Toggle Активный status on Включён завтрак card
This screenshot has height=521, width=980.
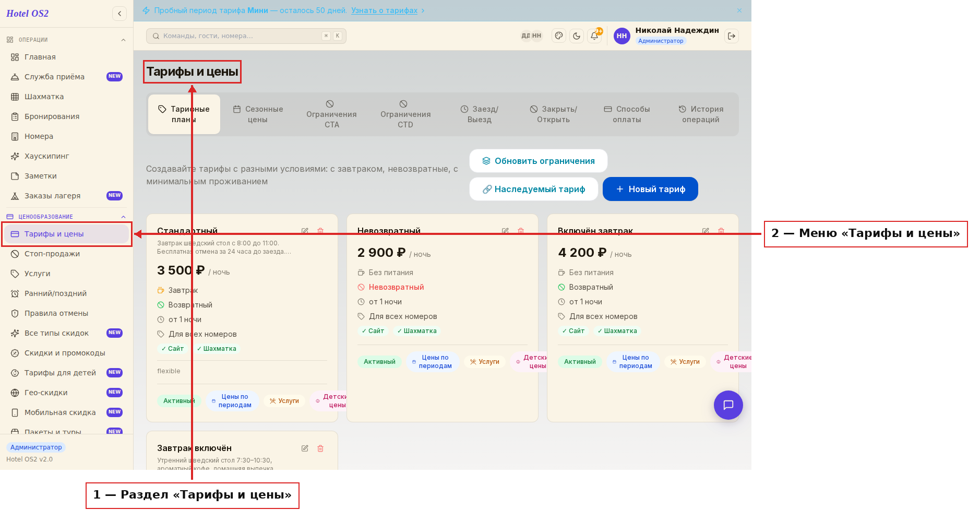point(580,362)
